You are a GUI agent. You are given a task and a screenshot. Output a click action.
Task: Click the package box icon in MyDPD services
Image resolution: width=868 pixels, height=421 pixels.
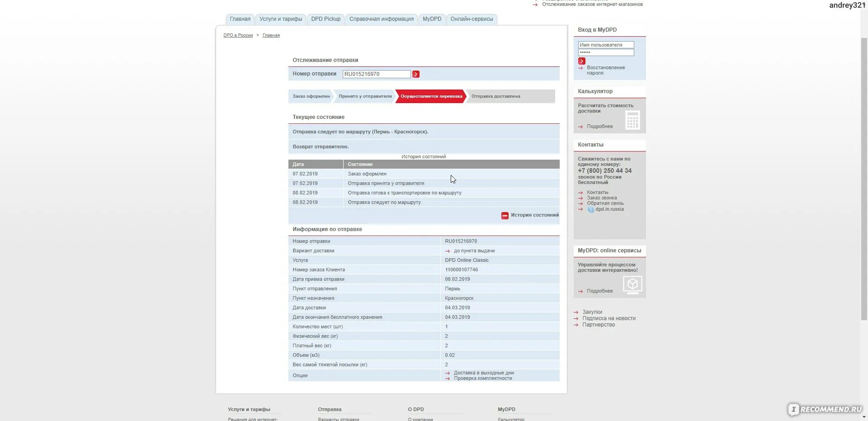(x=632, y=285)
